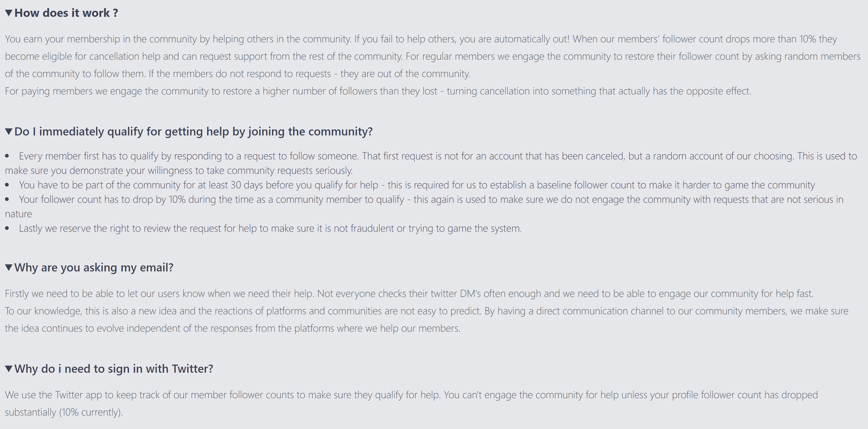Click the bullet dot before 'Your follower count has'

point(7,200)
